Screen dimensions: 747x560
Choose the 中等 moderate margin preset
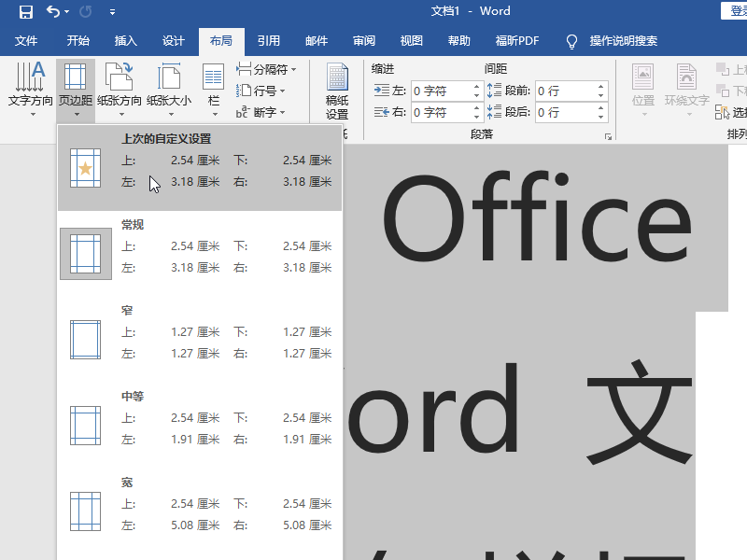[x=200, y=426]
